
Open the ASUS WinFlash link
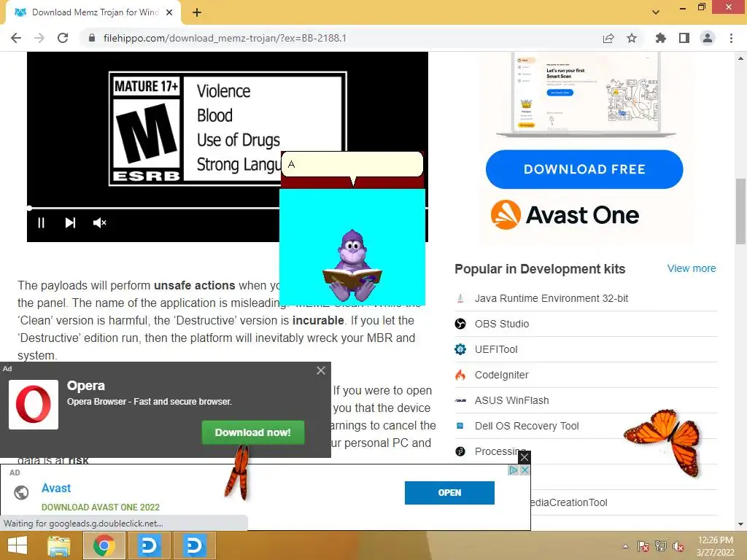[x=511, y=400]
